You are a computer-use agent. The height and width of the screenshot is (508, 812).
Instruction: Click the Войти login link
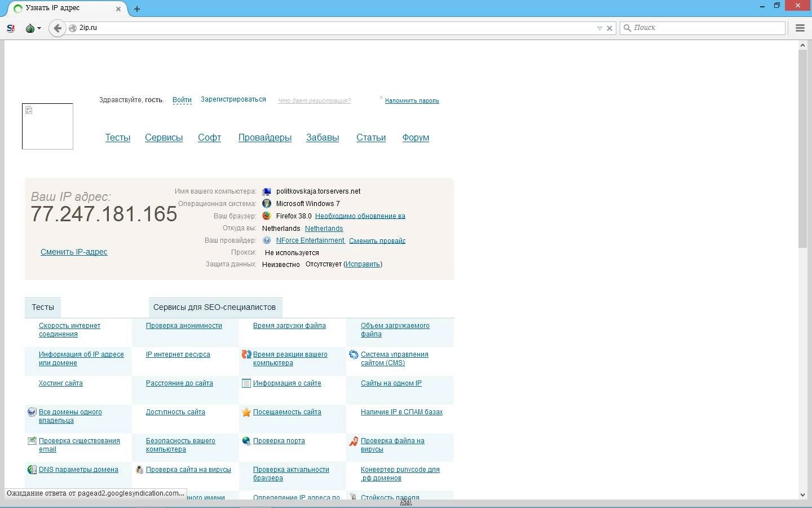coord(182,100)
